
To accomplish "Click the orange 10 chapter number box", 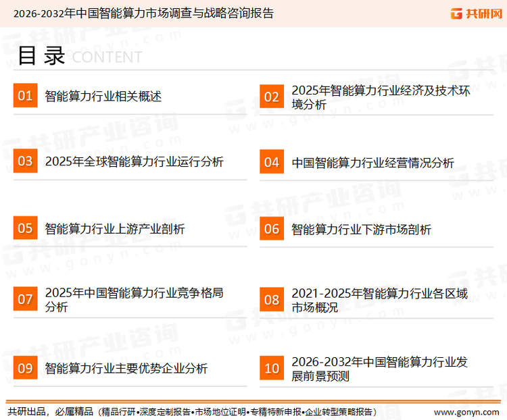I will [x=272, y=368].
